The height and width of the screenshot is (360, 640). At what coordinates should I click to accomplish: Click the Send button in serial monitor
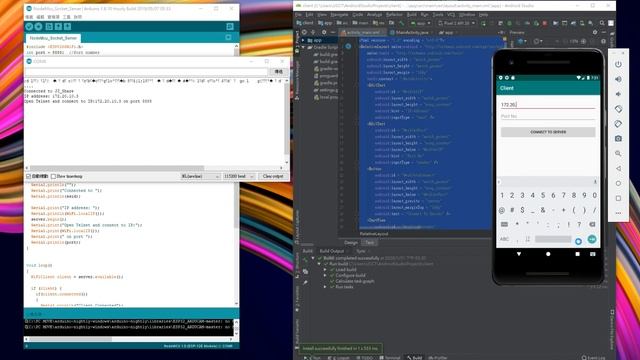tap(278, 72)
